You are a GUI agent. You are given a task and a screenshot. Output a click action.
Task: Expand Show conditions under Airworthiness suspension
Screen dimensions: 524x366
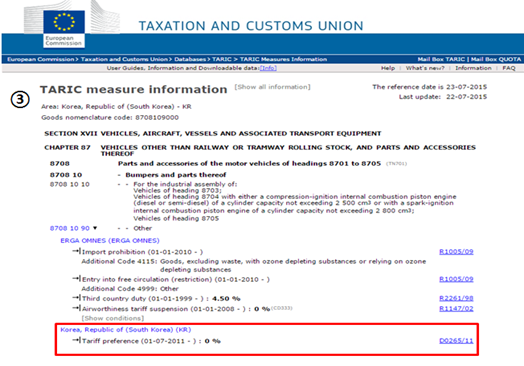point(113,318)
